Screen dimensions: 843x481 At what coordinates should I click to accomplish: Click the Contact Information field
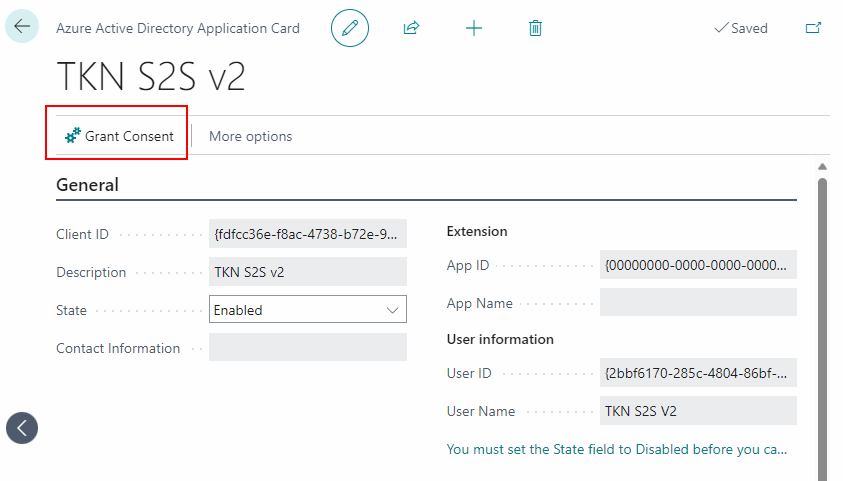308,348
